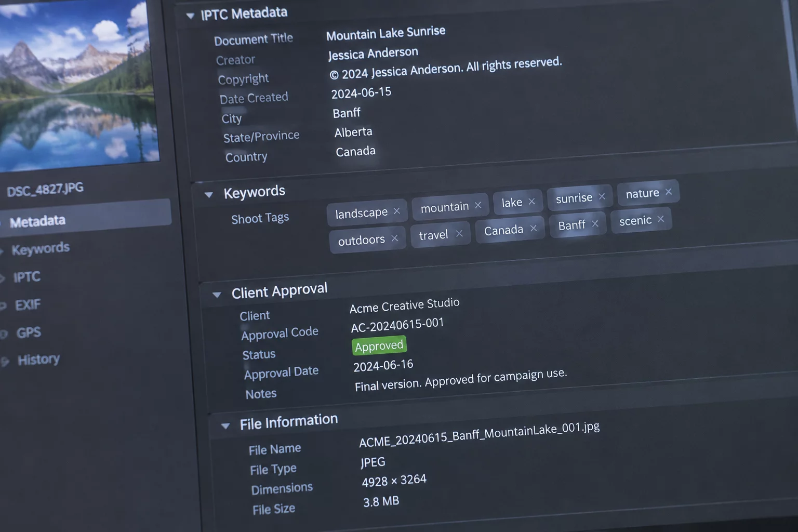Remove the scenic keyword tag
Viewport: 798px width, 532px height.
661,219
